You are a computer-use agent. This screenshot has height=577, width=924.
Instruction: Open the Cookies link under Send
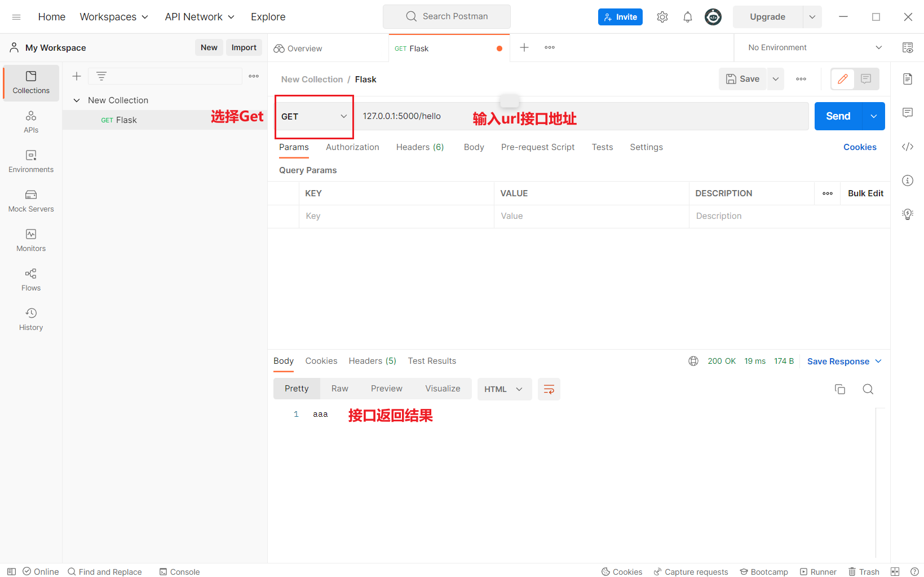click(x=860, y=147)
